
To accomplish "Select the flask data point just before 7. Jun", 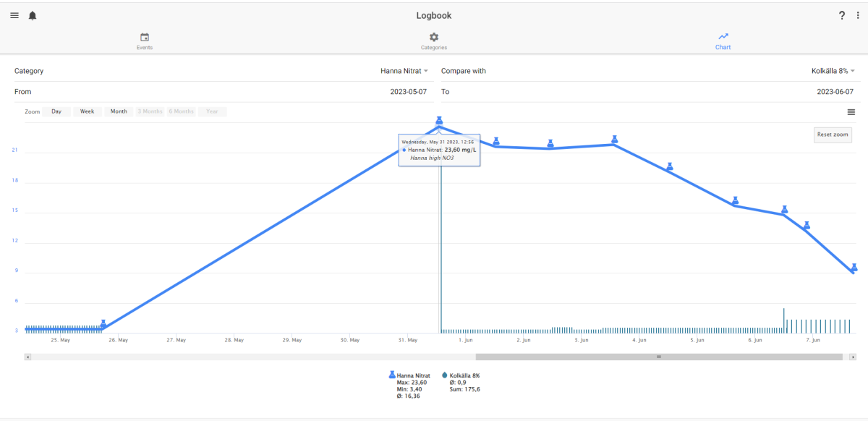I will pos(807,226).
